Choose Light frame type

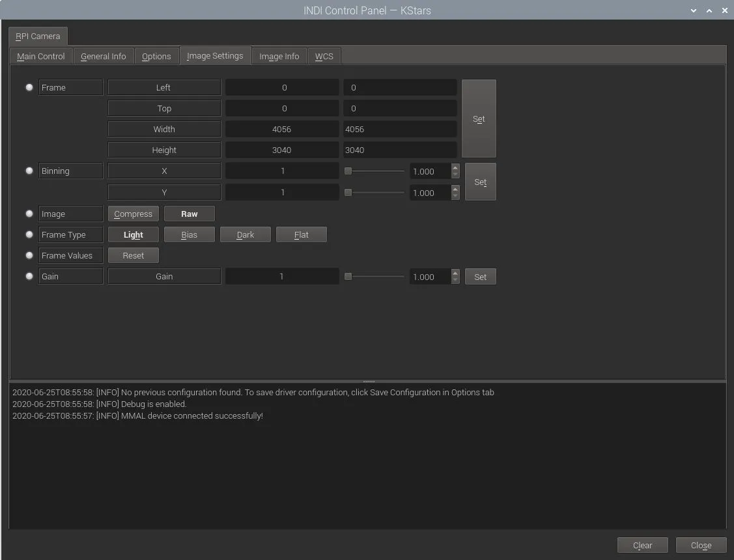[x=134, y=235]
